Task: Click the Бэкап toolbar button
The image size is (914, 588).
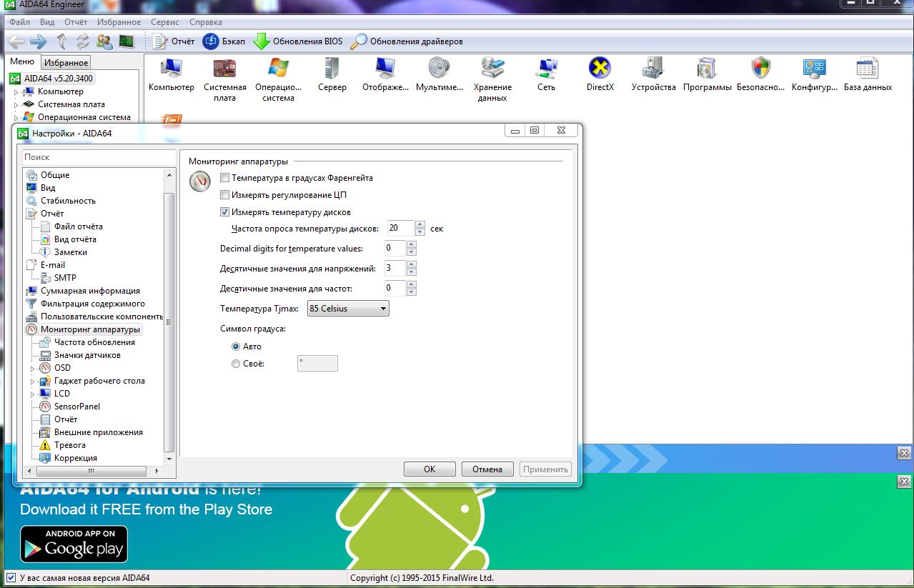Action: 224,41
